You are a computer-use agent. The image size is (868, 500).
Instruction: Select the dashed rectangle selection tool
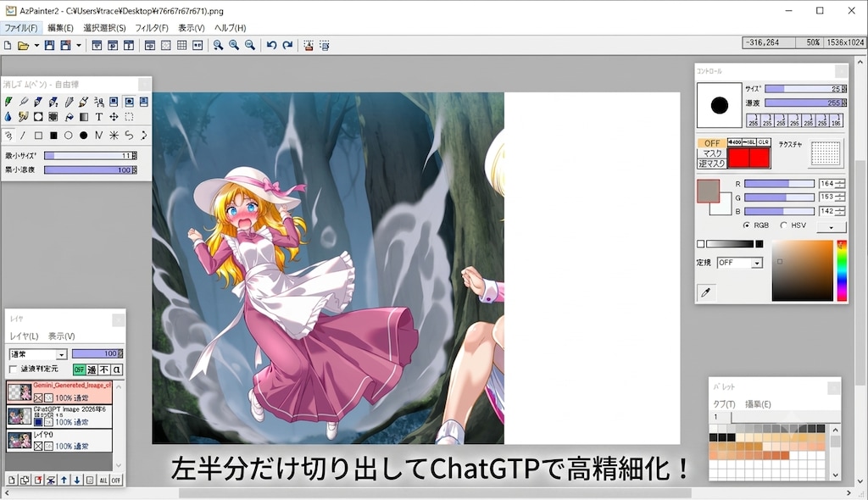129,117
